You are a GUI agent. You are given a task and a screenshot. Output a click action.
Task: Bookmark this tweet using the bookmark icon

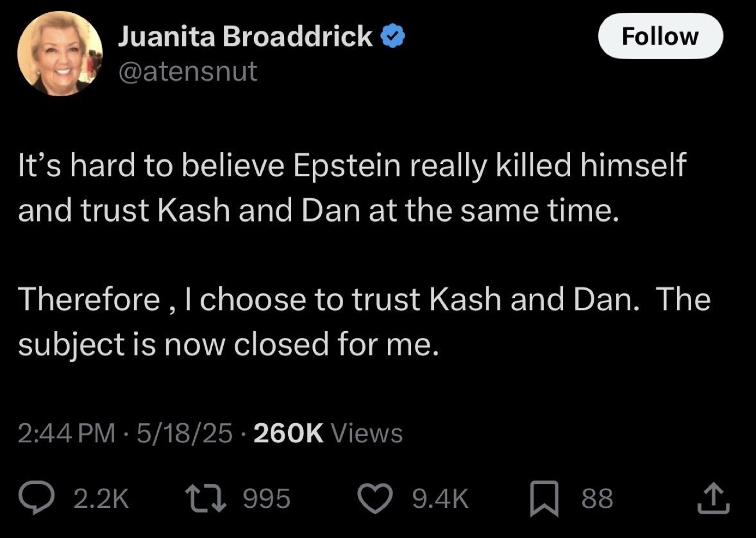click(x=544, y=499)
